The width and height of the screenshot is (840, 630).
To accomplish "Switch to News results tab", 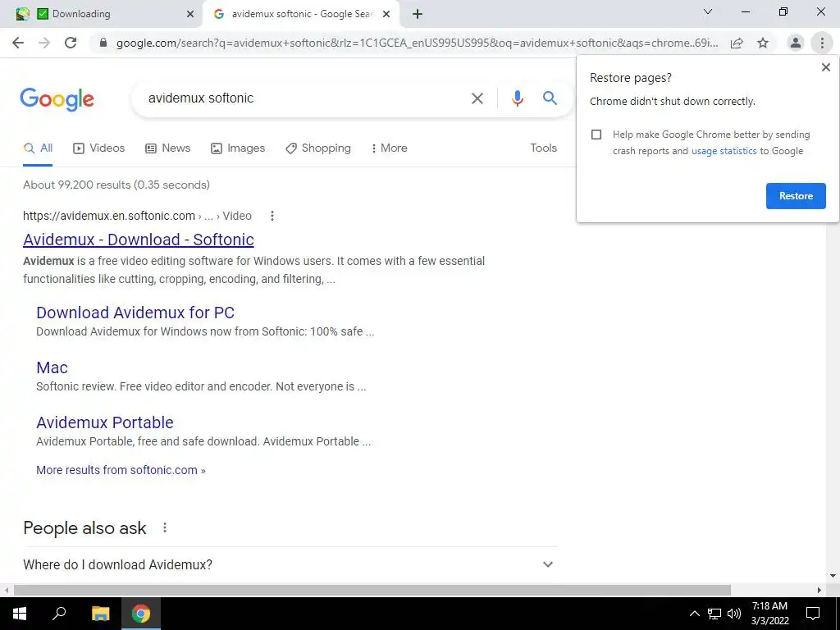I will (x=167, y=148).
